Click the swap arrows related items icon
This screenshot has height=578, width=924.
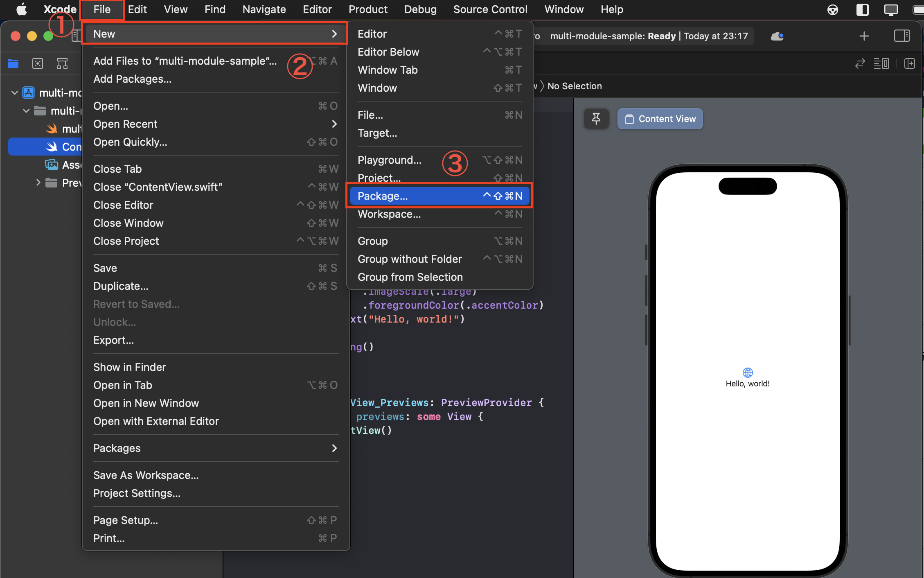click(x=860, y=63)
